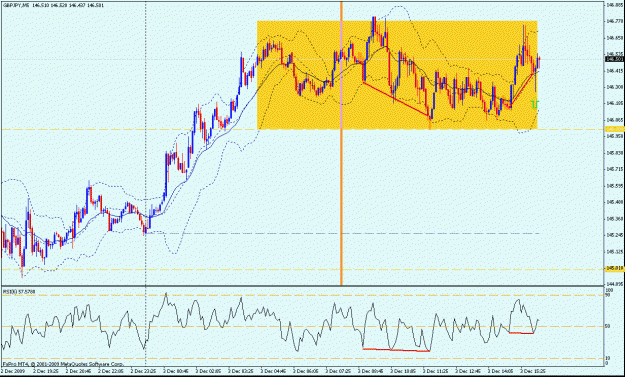The image size is (625, 377).
Task: Click the 145.830 price scale label
Action: 614,153
